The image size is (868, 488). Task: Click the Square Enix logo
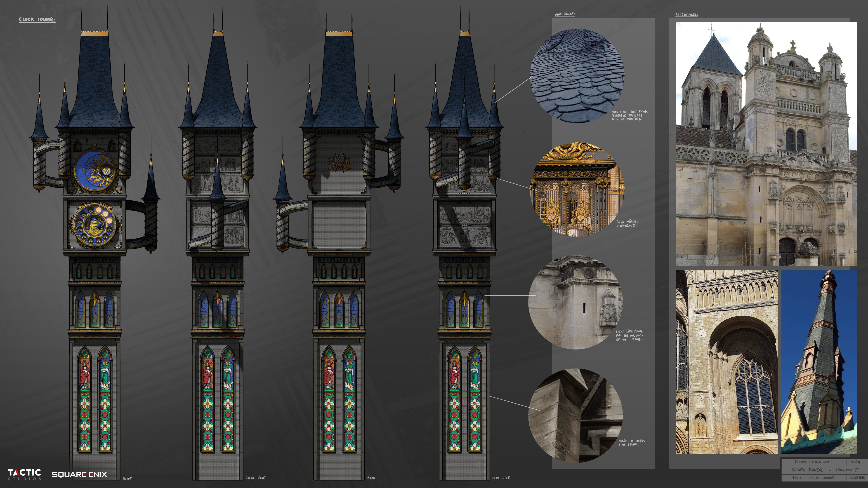point(79,474)
